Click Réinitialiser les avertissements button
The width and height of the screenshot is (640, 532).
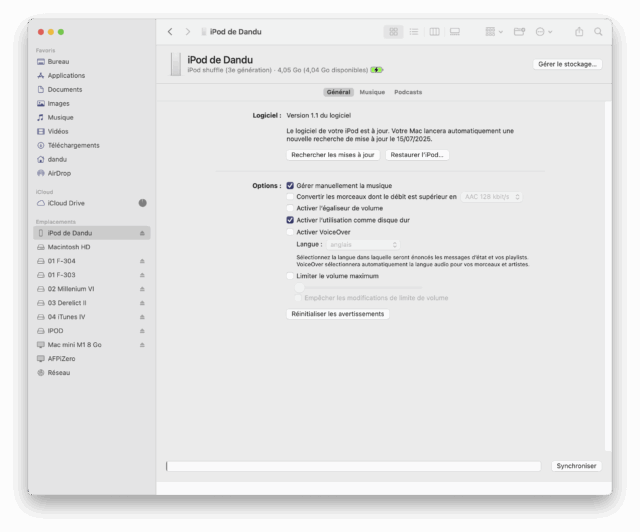tap(338, 314)
